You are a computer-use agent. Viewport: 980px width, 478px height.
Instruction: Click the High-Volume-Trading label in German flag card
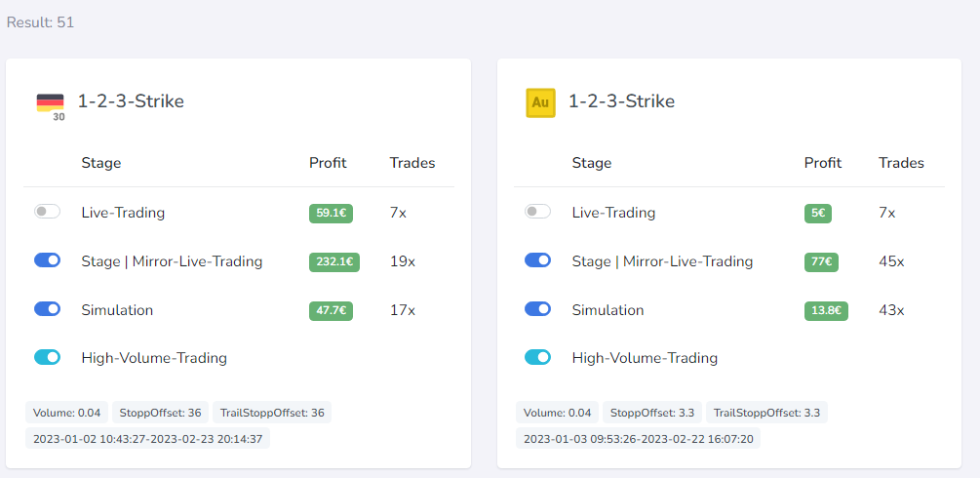(x=154, y=359)
